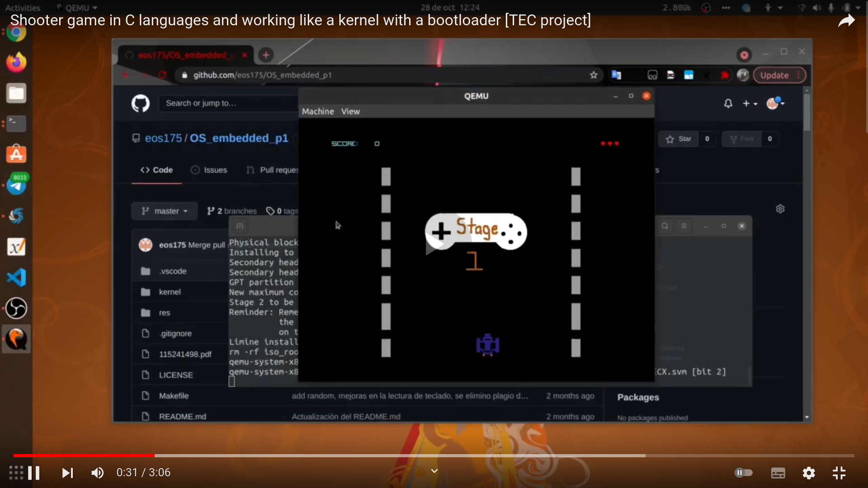Expand the 2 branches dropdown
The width and height of the screenshot is (868, 488).
click(232, 210)
